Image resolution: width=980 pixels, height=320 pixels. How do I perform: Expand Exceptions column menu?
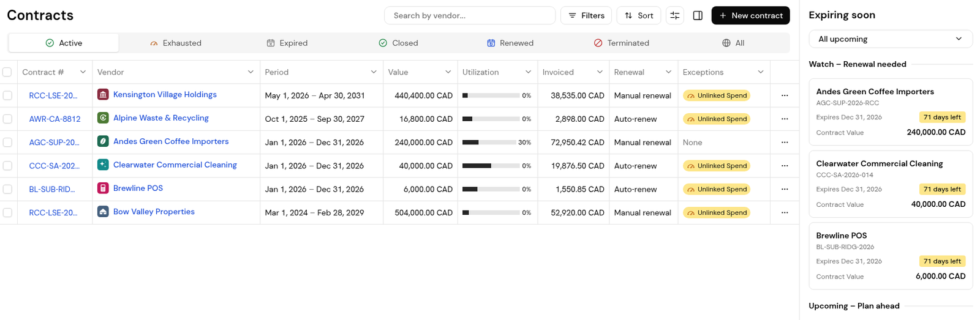tap(761, 72)
